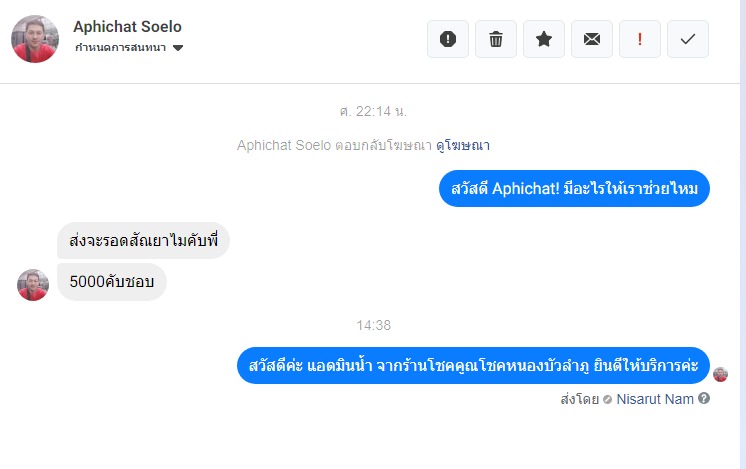
Task: Click the ส่งจะรอดสัญญาไมคับพี่ message bubble
Action: pos(143,241)
